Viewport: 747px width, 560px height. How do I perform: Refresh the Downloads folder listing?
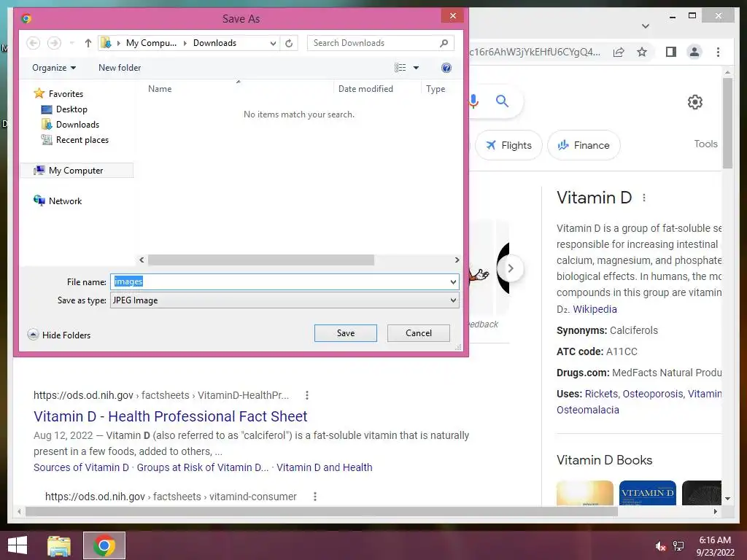(x=289, y=43)
